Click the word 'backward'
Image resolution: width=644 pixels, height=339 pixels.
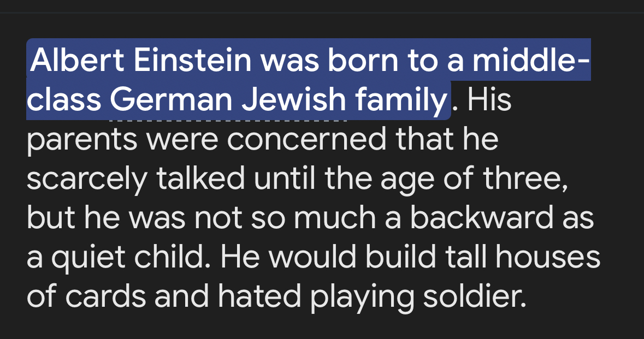[481, 218]
